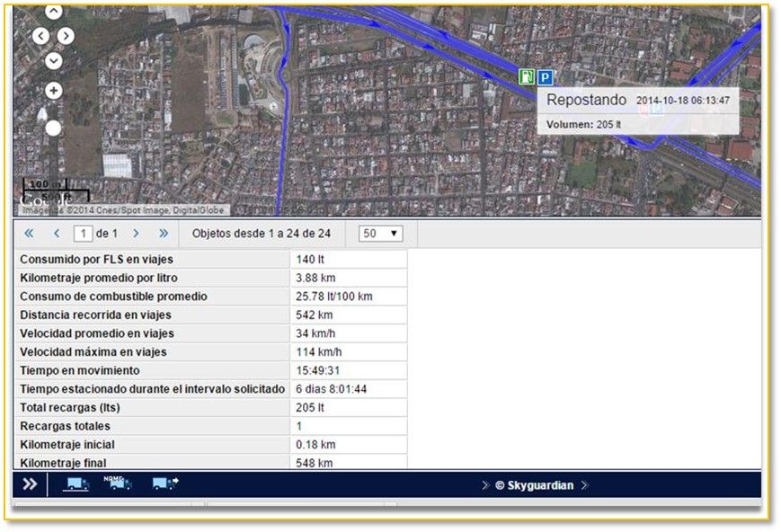The width and height of the screenshot is (781, 532).
Task: Pan the map down with the arrow
Action: (x=53, y=60)
